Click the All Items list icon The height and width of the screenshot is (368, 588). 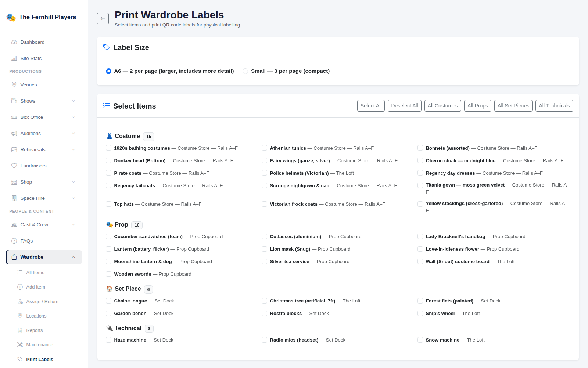pyautogui.click(x=20, y=272)
